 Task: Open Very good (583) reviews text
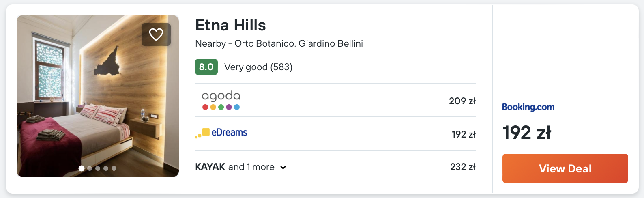click(x=258, y=67)
